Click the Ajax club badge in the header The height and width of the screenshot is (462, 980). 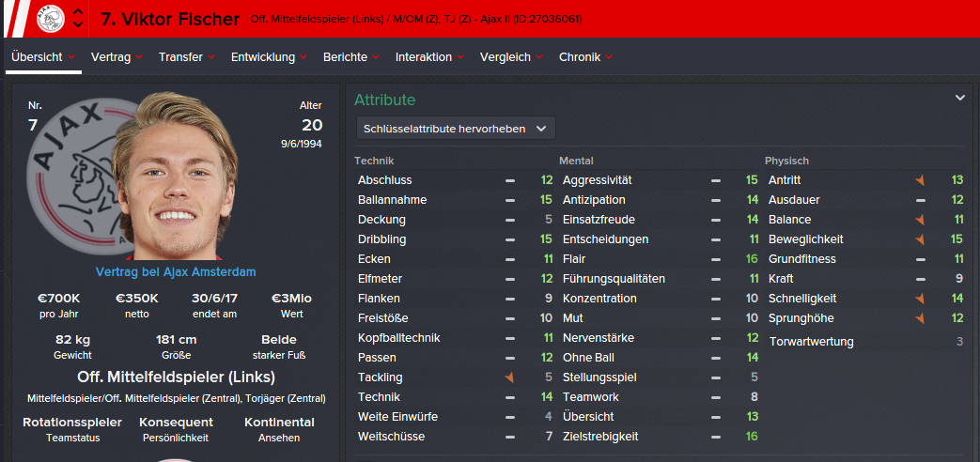(50, 18)
